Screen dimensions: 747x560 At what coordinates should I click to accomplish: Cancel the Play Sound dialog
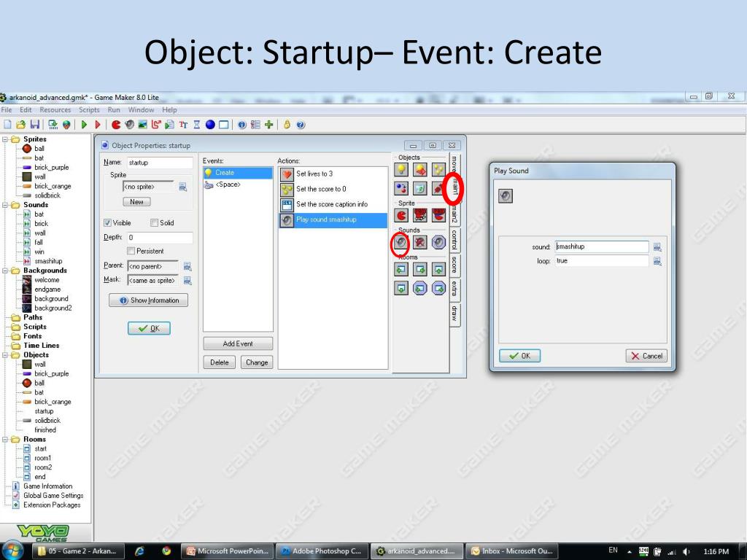point(646,356)
